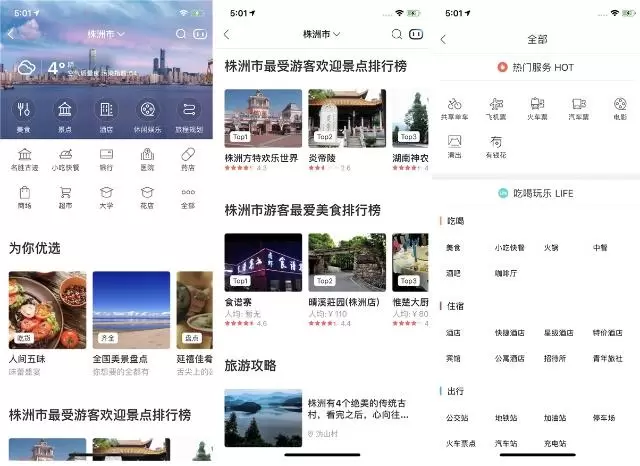Open the 超市 shopping cart icon

click(65, 195)
